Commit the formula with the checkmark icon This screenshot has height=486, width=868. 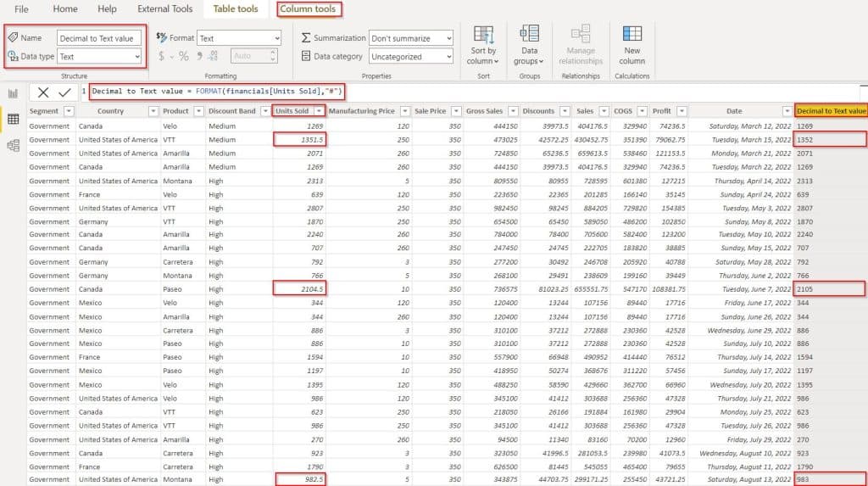click(x=64, y=92)
